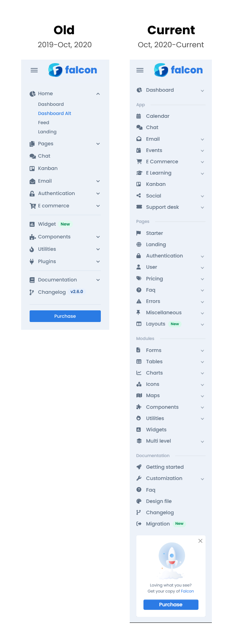The width and height of the screenshot is (233, 644).
Task: Click the Plugins plug icon
Action: 32,261
